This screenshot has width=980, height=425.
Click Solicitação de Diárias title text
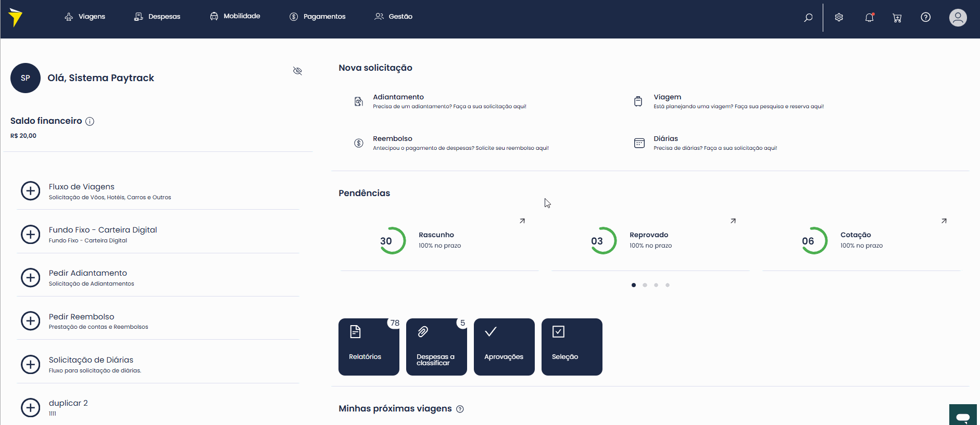[x=91, y=360]
